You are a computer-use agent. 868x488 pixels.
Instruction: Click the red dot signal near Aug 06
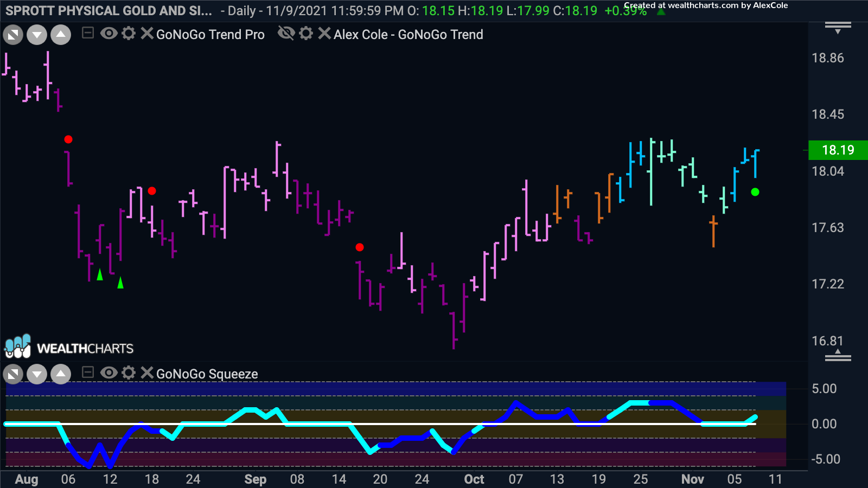tap(68, 139)
